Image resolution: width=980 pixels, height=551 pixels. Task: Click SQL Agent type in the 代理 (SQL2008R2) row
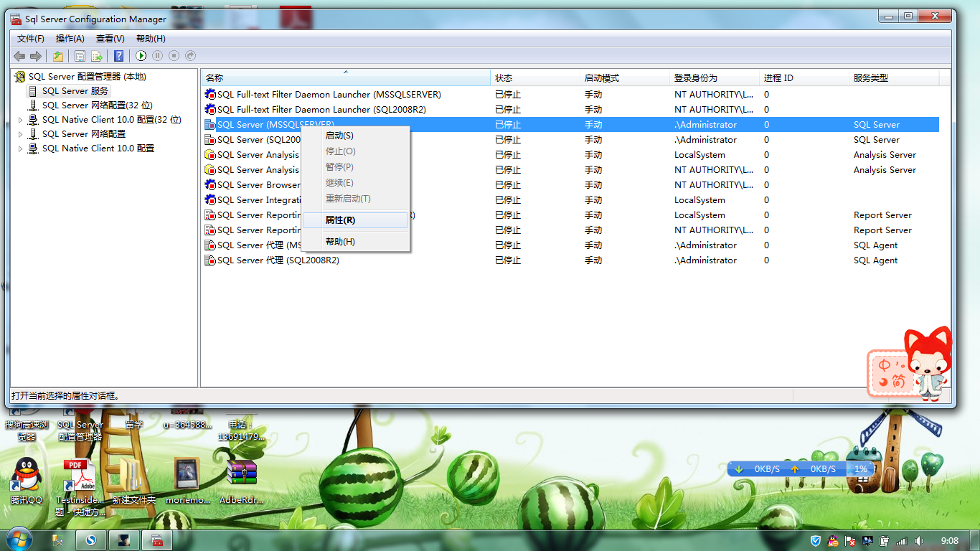[x=875, y=260]
